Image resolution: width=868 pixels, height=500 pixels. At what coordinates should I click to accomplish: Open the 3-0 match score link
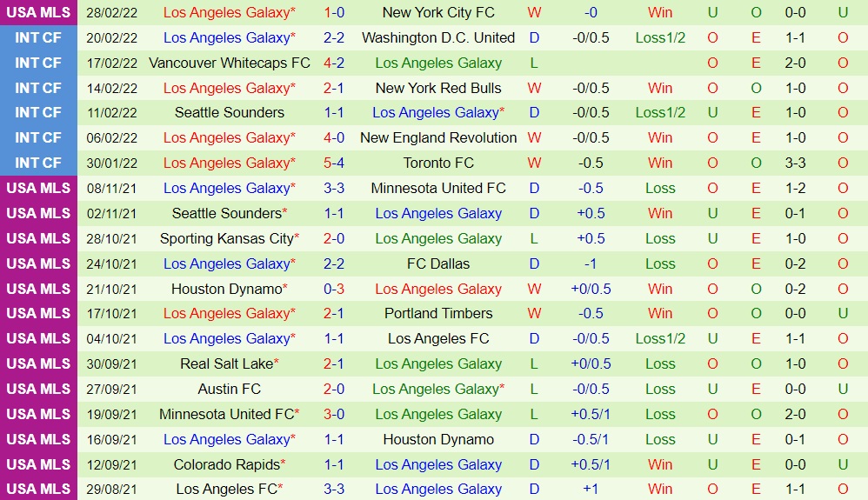click(x=334, y=414)
